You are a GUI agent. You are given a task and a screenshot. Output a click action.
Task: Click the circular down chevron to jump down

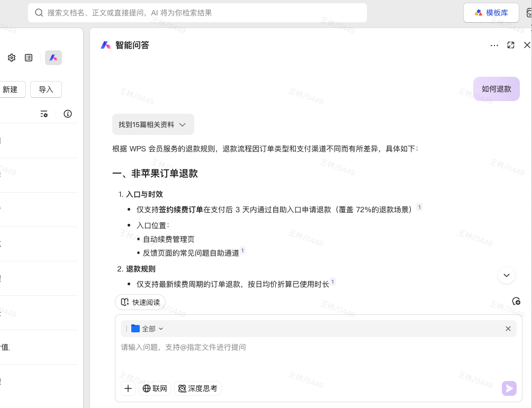tap(507, 275)
